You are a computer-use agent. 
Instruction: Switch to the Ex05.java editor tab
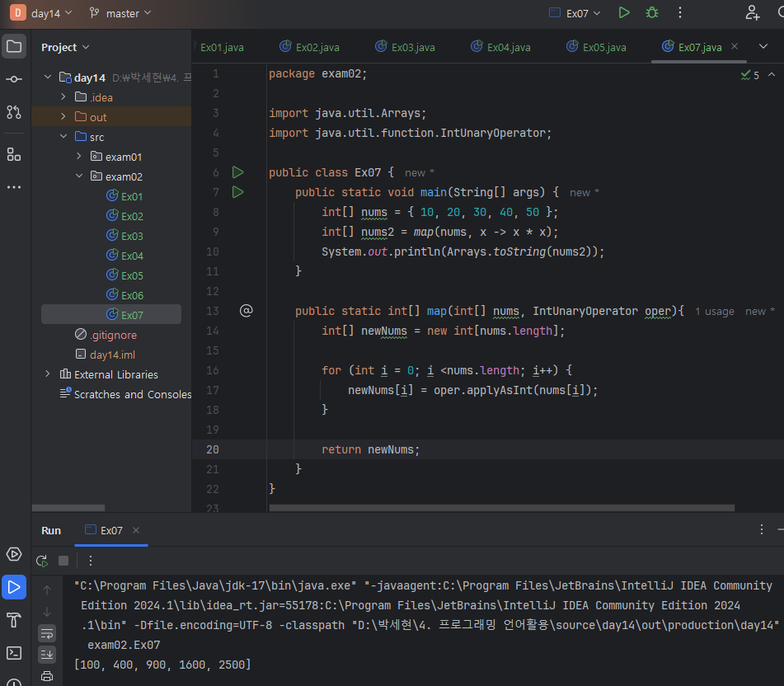[596, 47]
